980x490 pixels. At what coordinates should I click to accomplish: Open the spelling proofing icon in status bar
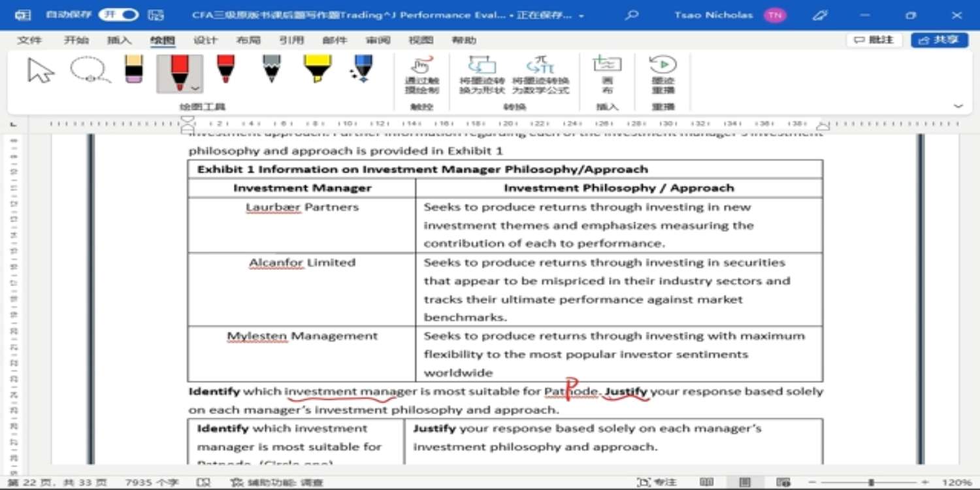click(x=204, y=482)
